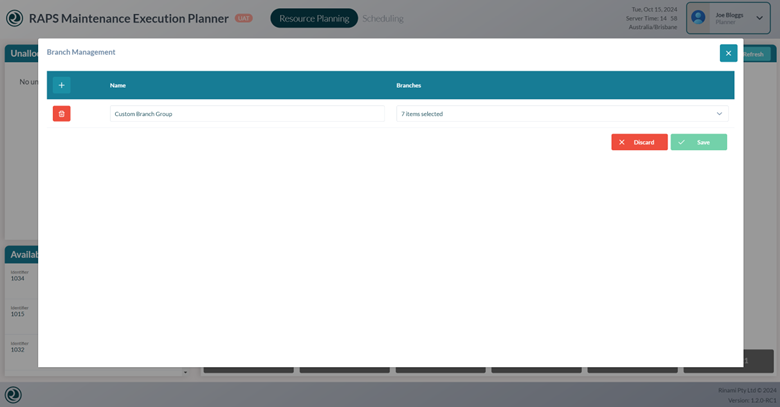Click the Name column header
Viewport: 780px width, 407px height.
[x=118, y=85]
